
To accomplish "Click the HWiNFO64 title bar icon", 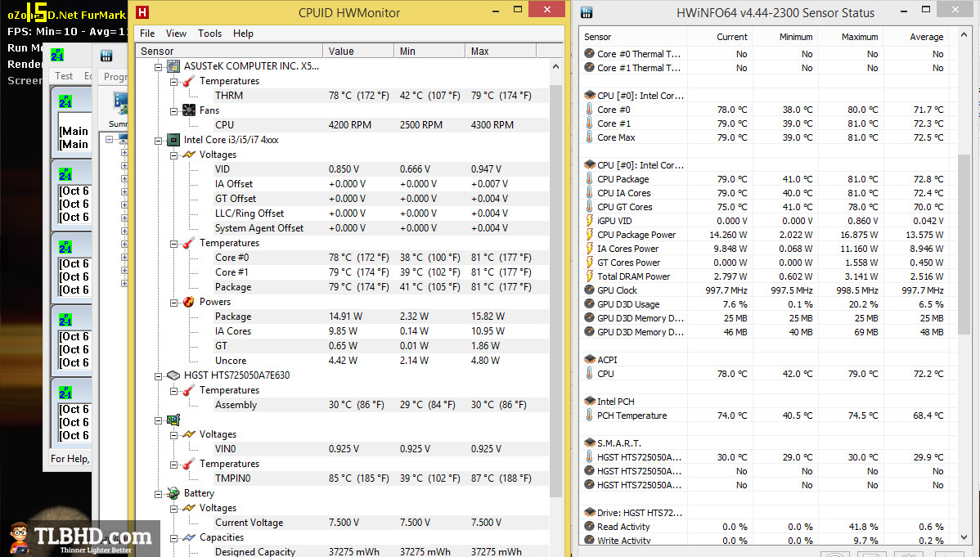I will [587, 12].
